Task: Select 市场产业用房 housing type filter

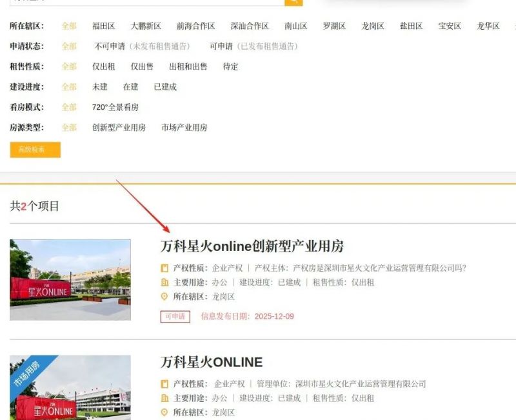Action: coord(184,128)
